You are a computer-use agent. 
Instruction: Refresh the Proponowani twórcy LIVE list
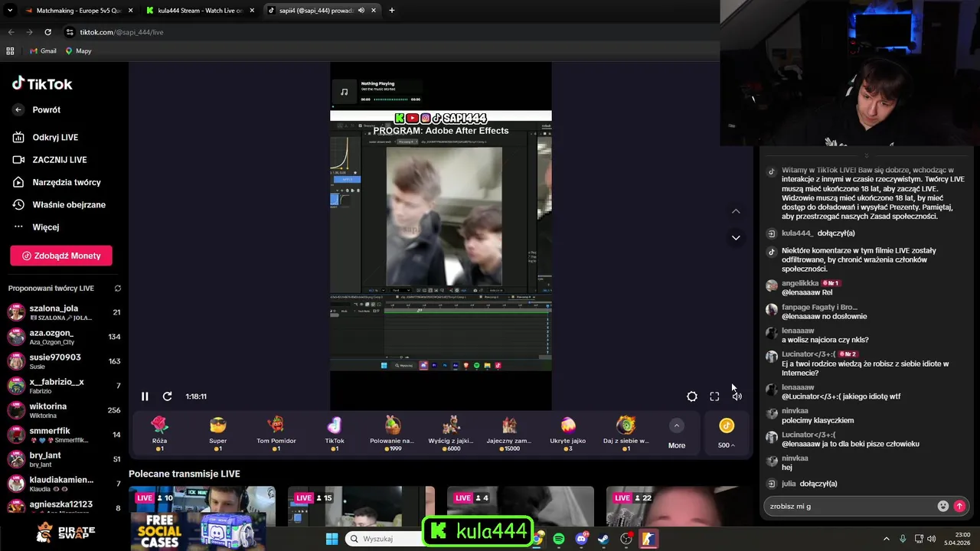tap(118, 289)
